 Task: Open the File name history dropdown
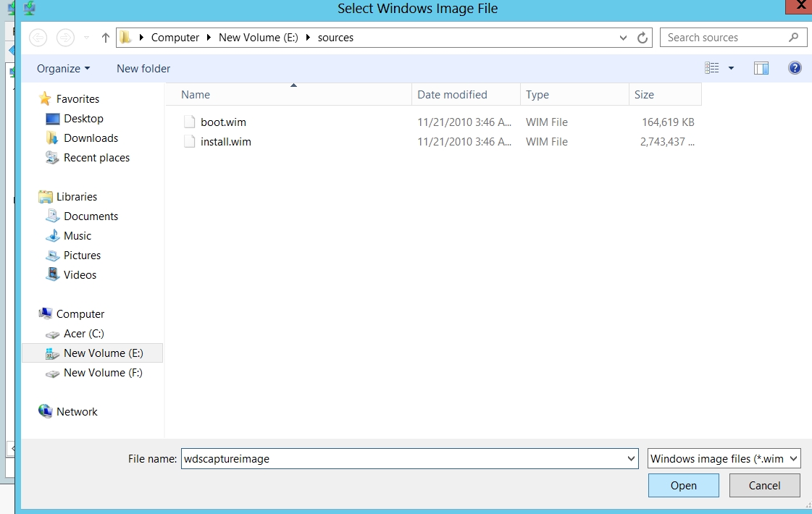click(630, 458)
